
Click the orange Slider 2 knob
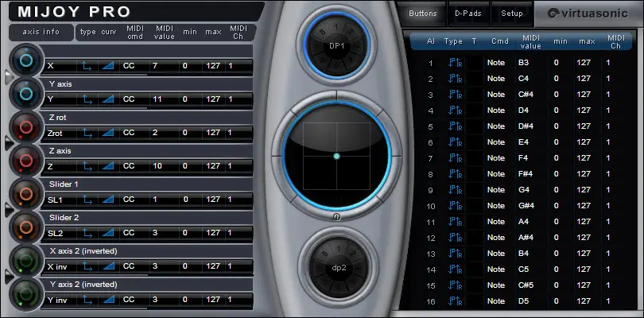(26, 227)
